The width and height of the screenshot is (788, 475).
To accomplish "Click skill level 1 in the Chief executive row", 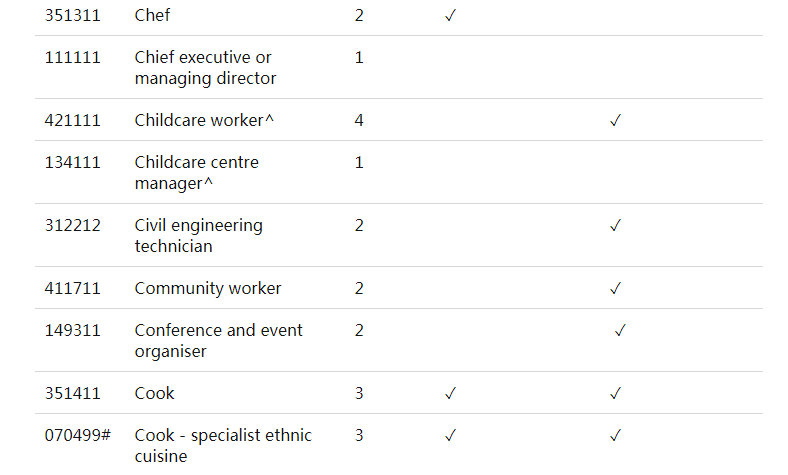I will click(x=359, y=58).
